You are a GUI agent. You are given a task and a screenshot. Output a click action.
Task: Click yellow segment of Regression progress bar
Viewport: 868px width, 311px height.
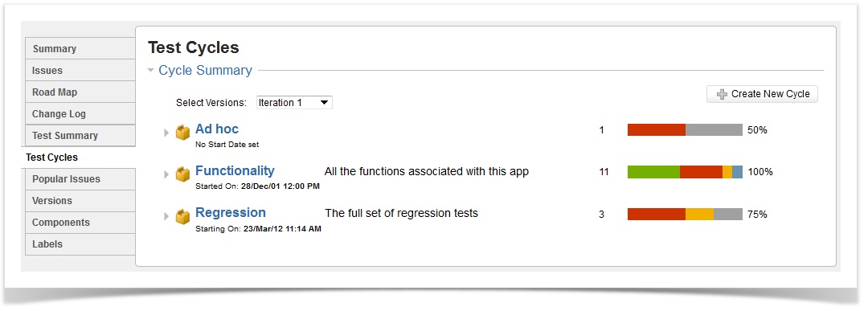(700, 214)
